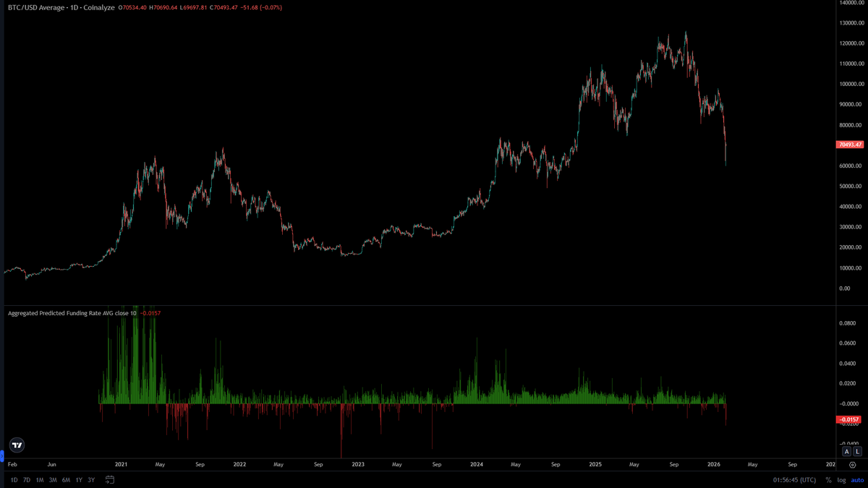
Task: Click the Aggregated Predicted Funding Rate indicator title
Action: (72, 313)
